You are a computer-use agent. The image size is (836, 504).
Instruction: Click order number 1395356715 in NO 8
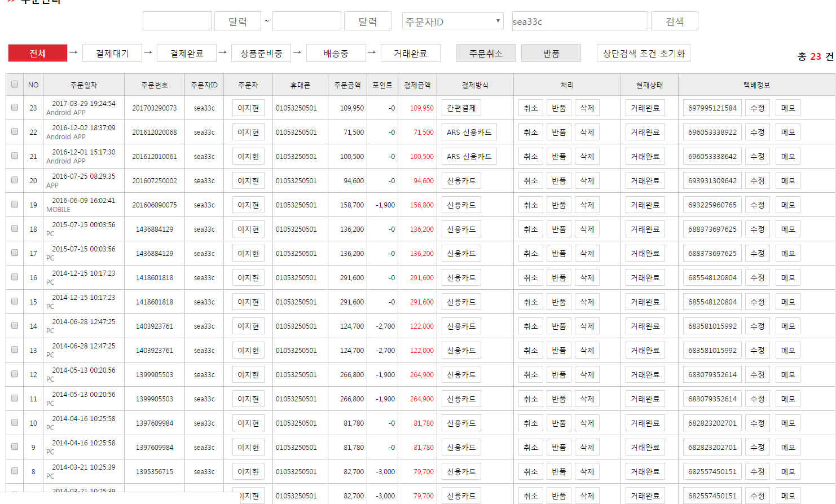[x=155, y=471]
